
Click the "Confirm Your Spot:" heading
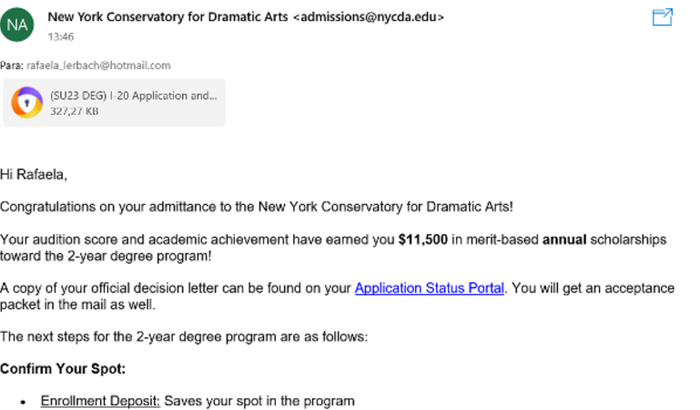62,369
